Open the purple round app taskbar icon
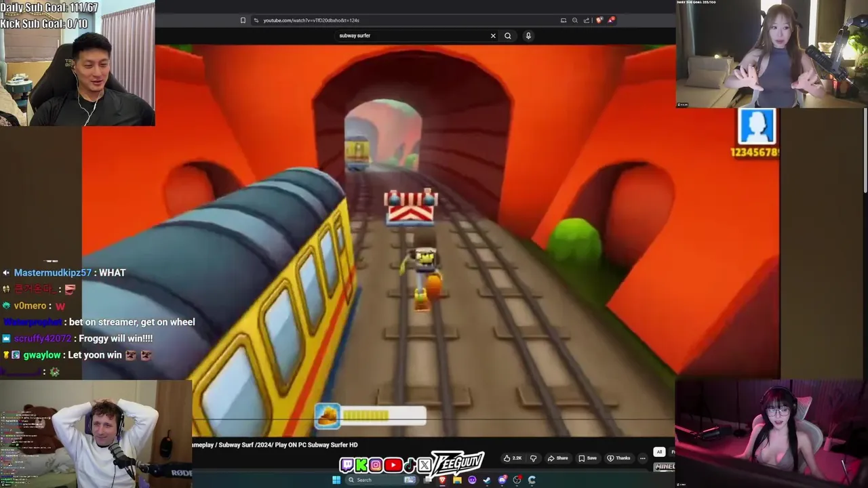This screenshot has height=488, width=868. [x=472, y=480]
